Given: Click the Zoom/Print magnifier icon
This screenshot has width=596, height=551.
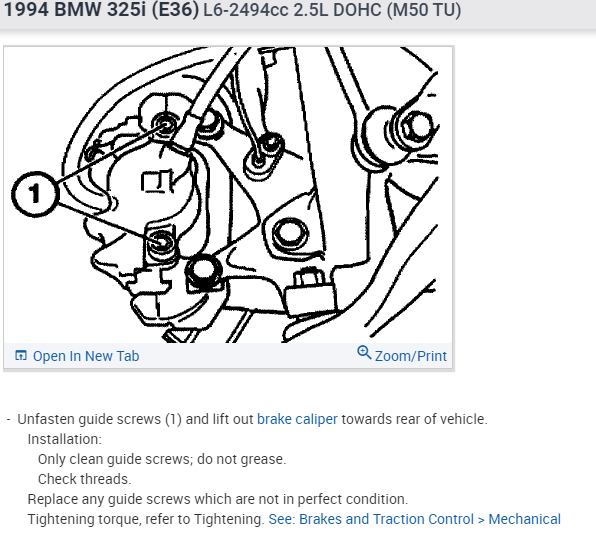Looking at the screenshot, I should pos(364,353).
